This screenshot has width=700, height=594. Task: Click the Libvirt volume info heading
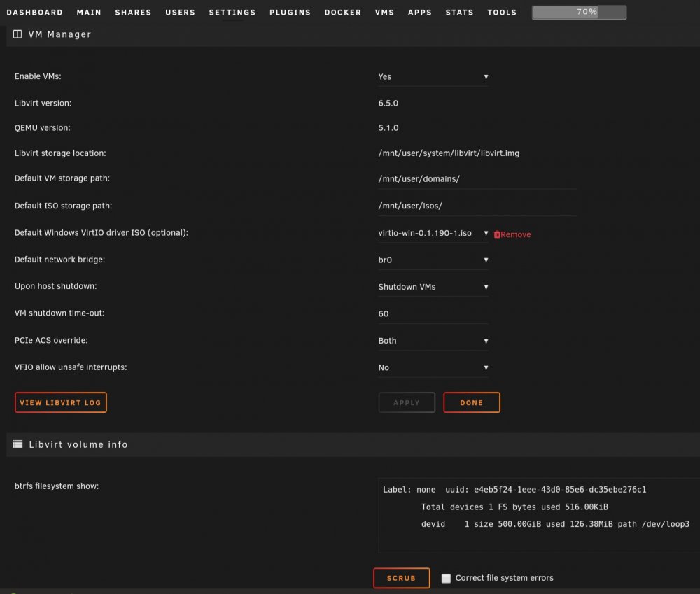(78, 444)
